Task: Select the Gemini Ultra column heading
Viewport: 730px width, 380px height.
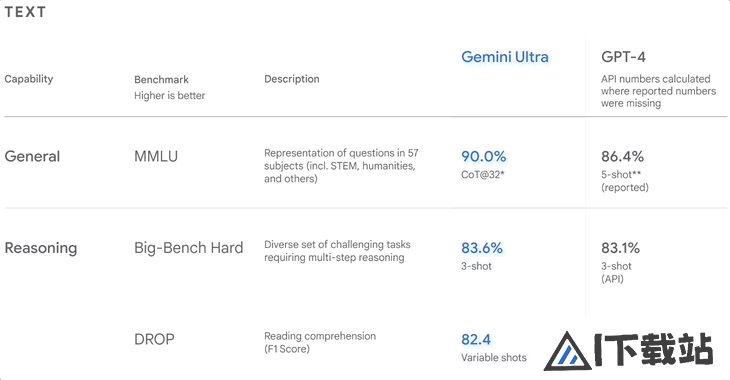Action: click(x=505, y=57)
